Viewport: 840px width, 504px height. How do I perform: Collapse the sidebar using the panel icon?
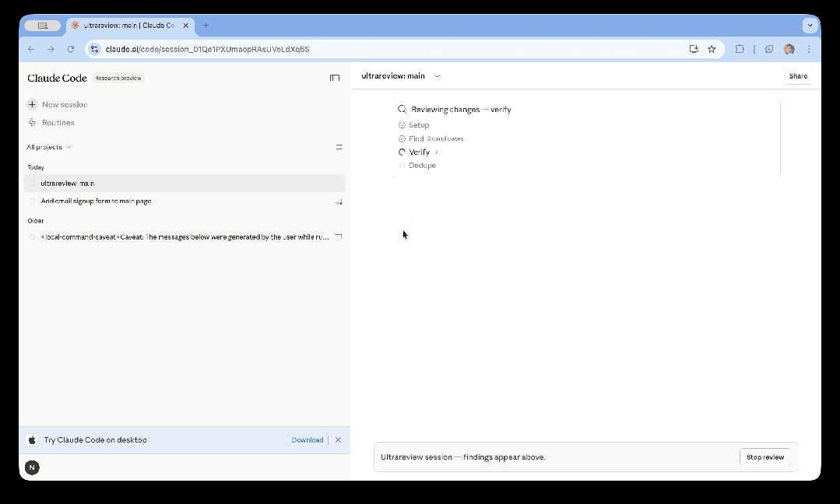pyautogui.click(x=335, y=78)
